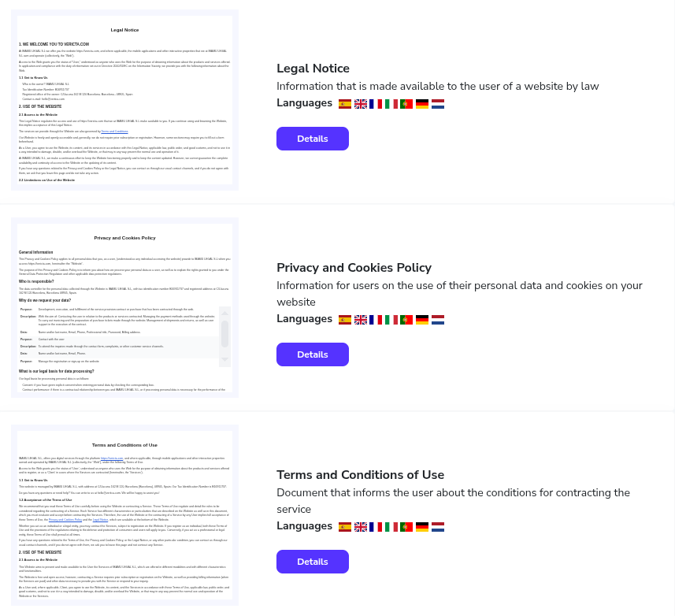
Task: Select the Italian flag for Legal Notice
Action: [x=391, y=103]
